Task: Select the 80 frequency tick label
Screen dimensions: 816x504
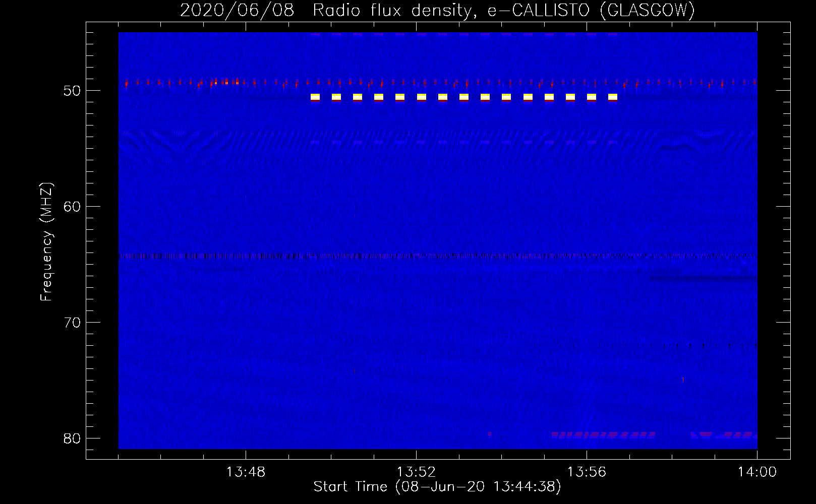Action: pyautogui.click(x=72, y=438)
